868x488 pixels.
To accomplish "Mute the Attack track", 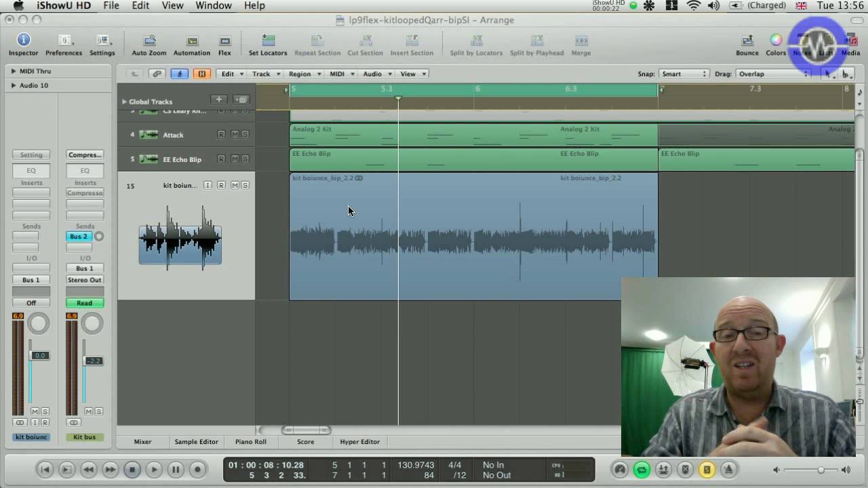I will point(235,134).
